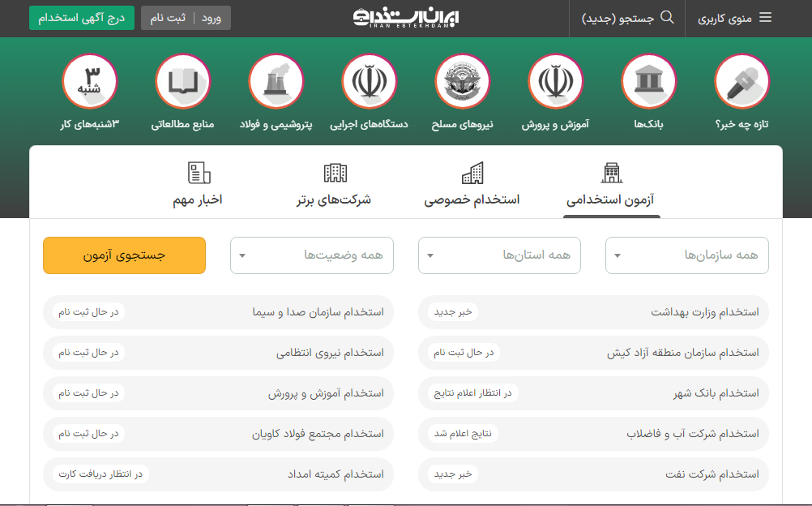This screenshot has width=812, height=506.
Task: Click خبر جدید badge on شرکت نفت
Action: click(x=453, y=474)
